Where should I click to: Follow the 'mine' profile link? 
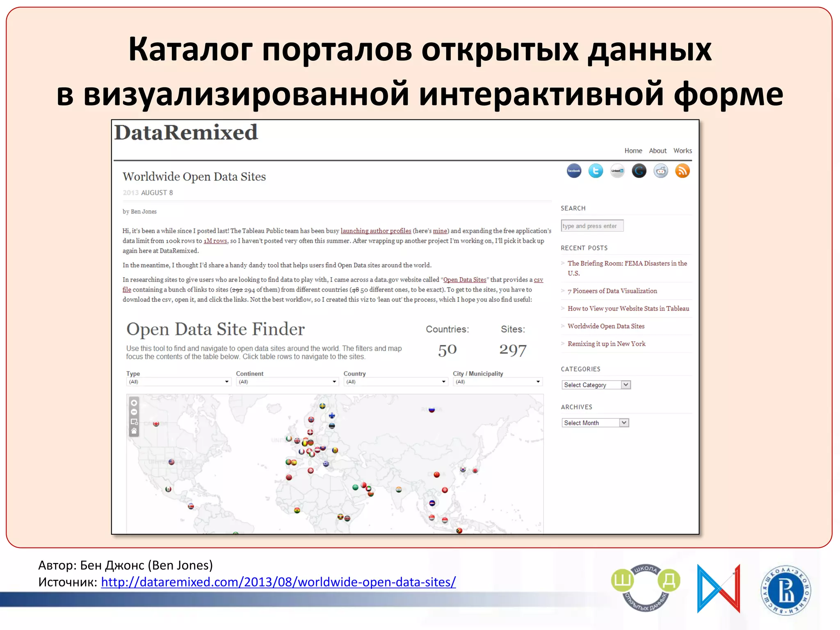pyautogui.click(x=440, y=231)
